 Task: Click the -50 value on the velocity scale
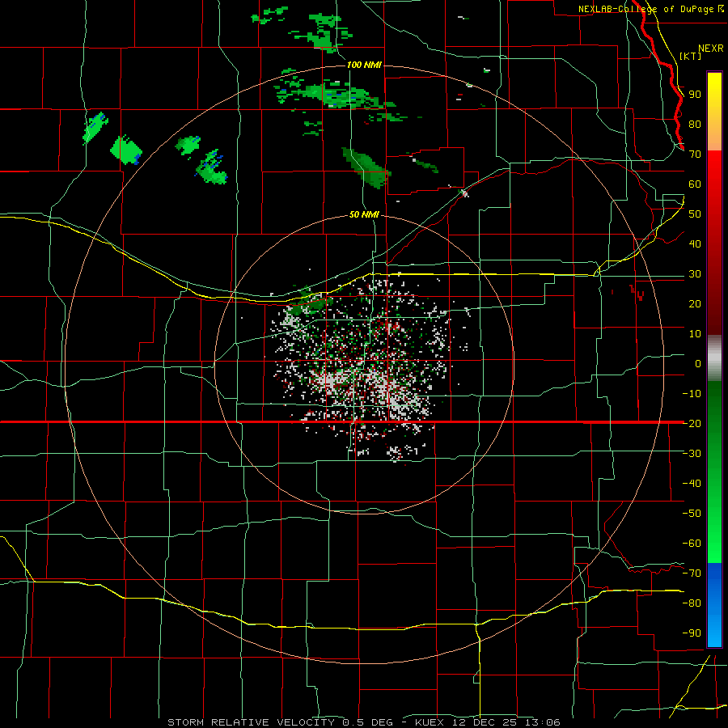tap(692, 514)
